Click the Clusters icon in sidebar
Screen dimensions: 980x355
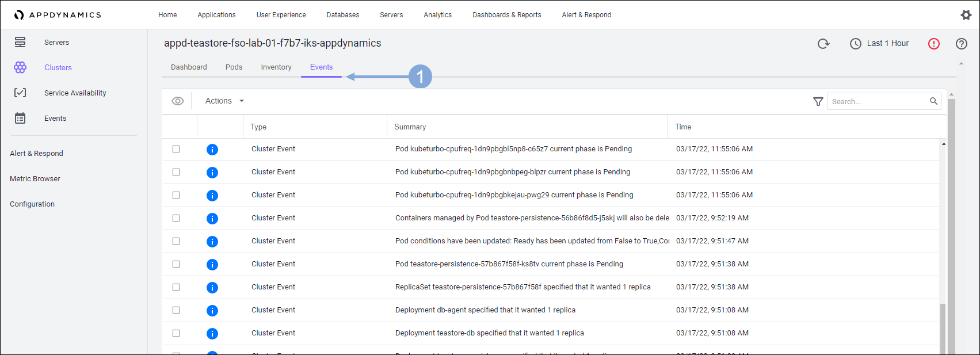pos(20,68)
